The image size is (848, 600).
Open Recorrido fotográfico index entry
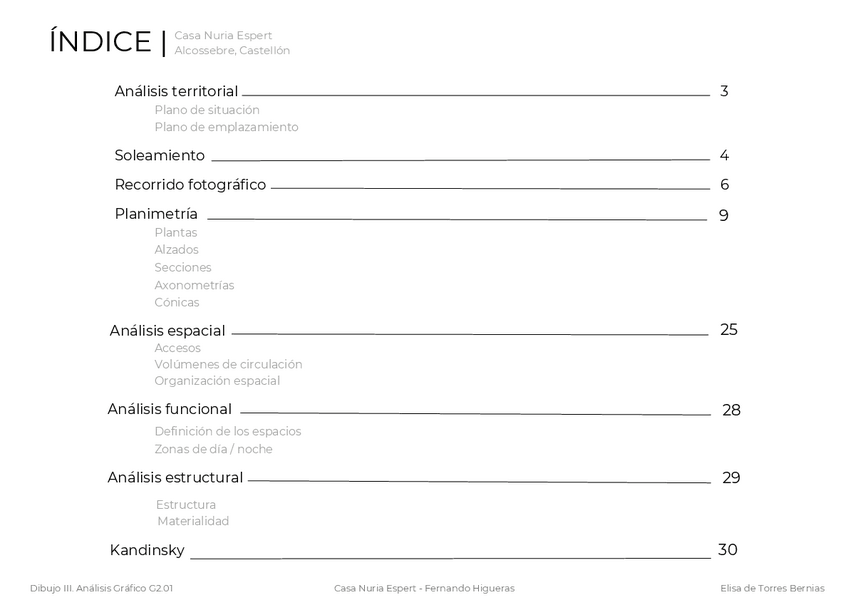190,185
